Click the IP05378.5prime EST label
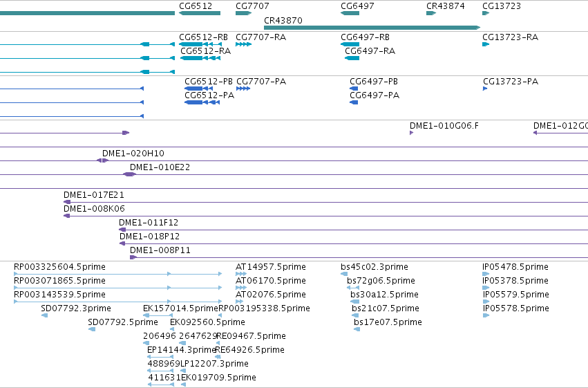This screenshot has width=588, height=388. (x=515, y=281)
